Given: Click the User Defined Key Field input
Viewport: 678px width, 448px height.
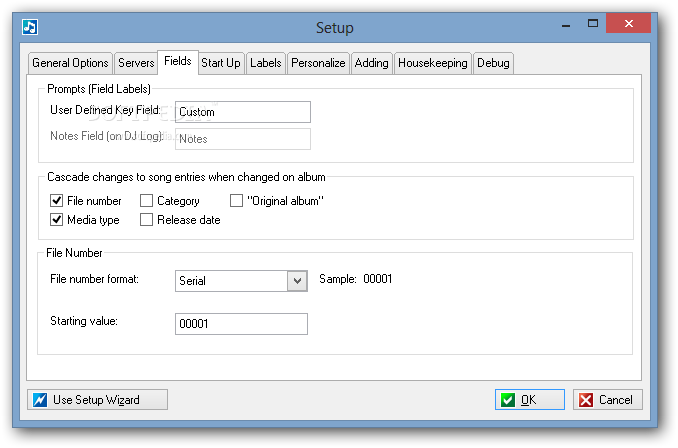Looking at the screenshot, I should [x=242, y=112].
